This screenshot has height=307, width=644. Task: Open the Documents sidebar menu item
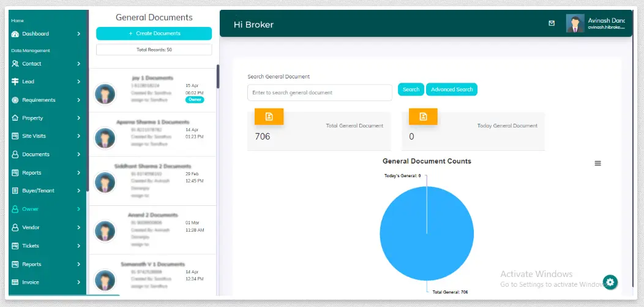point(36,154)
